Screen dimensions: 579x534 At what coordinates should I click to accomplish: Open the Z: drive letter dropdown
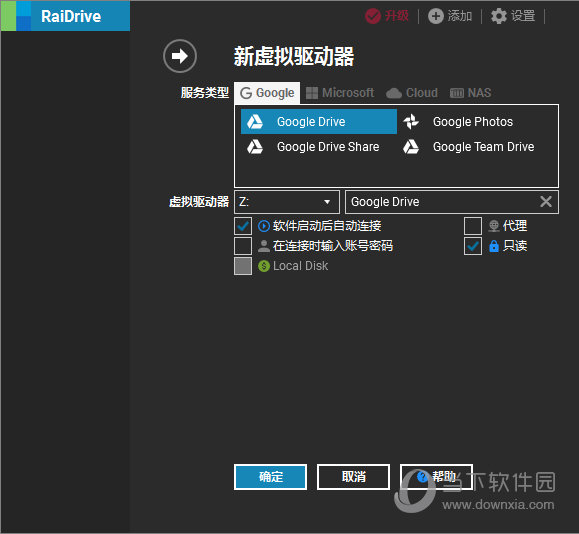click(x=287, y=202)
